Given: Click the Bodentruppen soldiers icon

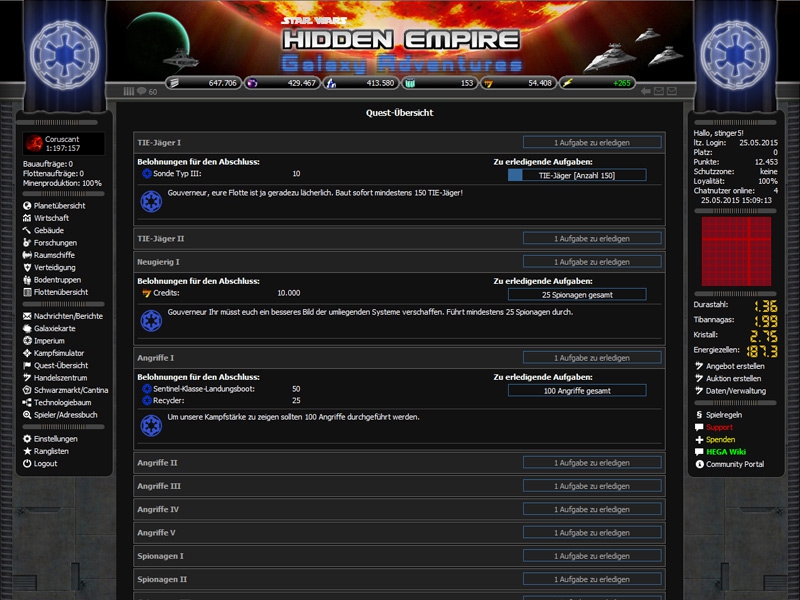Looking at the screenshot, I should pos(27,280).
